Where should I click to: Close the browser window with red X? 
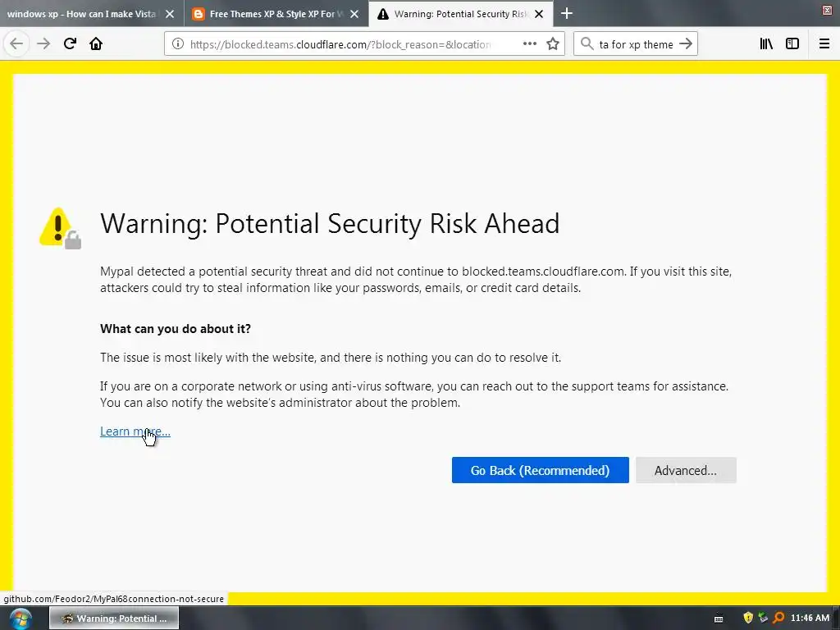[x=827, y=10]
